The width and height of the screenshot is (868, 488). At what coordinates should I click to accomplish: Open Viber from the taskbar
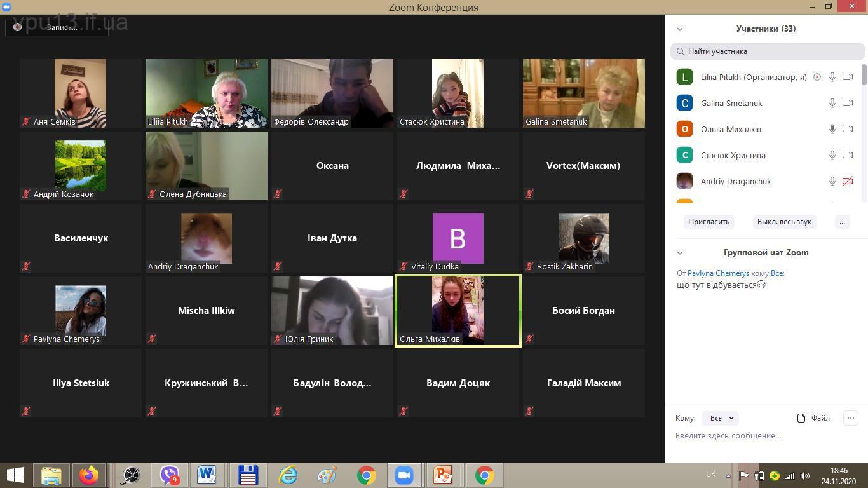click(x=170, y=475)
